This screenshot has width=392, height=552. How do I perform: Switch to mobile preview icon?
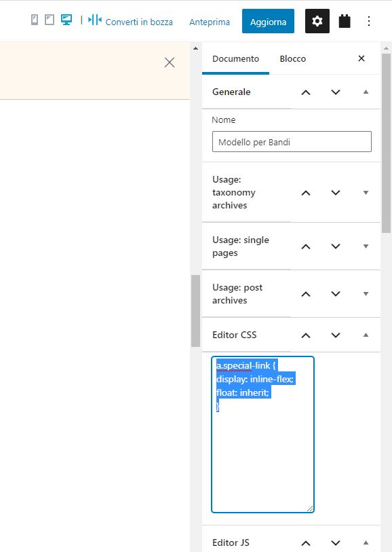tap(35, 20)
